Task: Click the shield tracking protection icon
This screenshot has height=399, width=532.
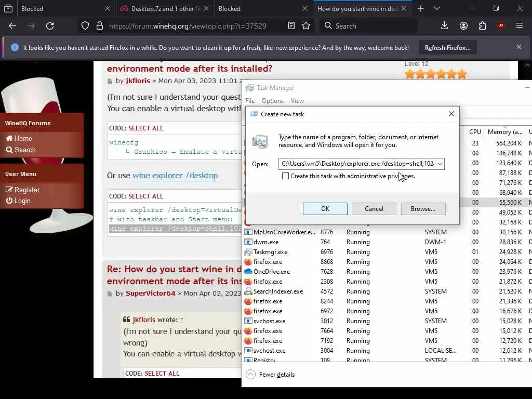Action: pos(85,26)
